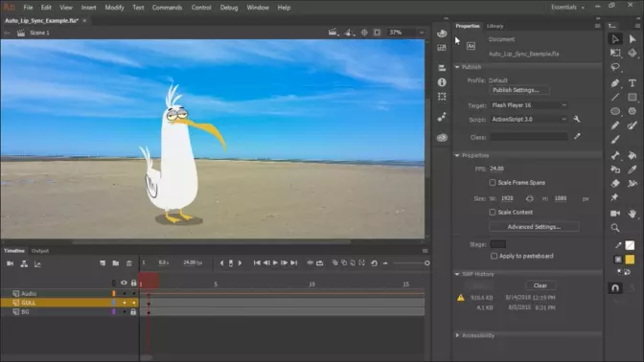Switch to the Library tab

tap(494, 26)
